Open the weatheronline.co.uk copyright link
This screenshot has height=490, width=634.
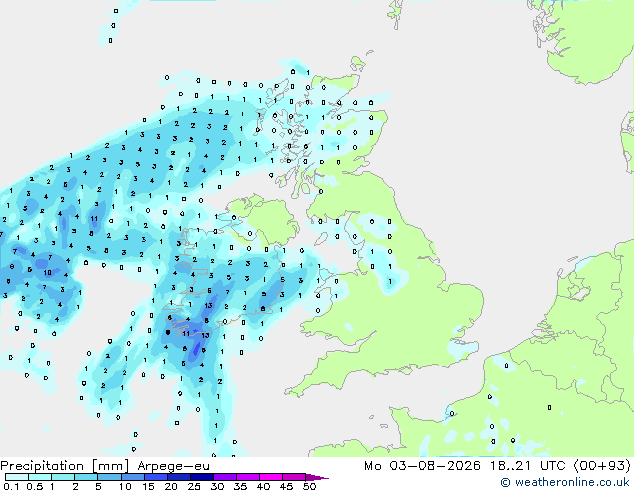pos(564,482)
